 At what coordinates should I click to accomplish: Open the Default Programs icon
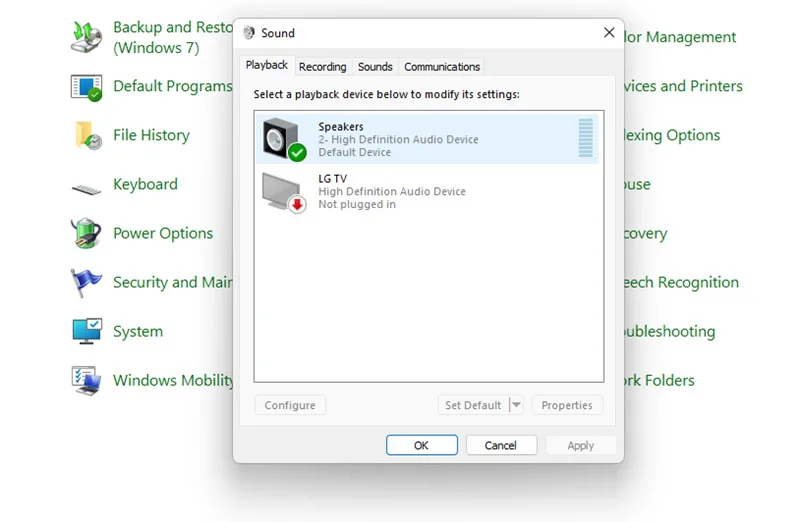(86, 88)
